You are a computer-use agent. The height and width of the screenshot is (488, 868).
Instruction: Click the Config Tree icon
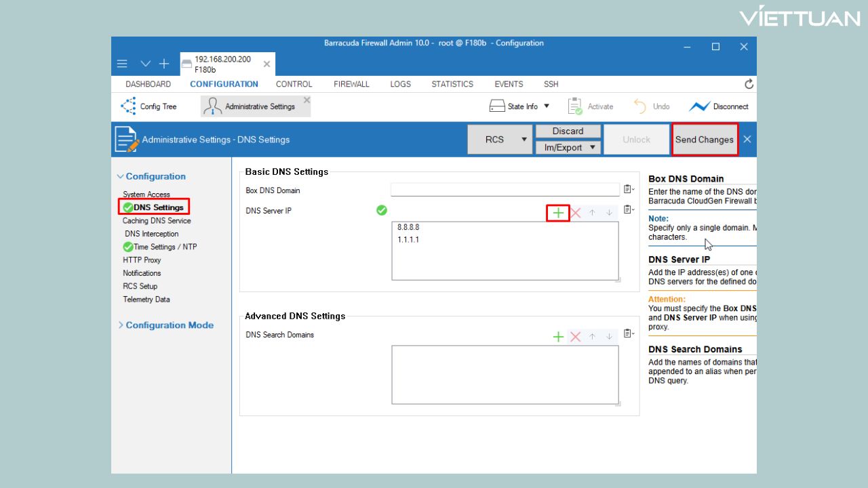[128, 106]
